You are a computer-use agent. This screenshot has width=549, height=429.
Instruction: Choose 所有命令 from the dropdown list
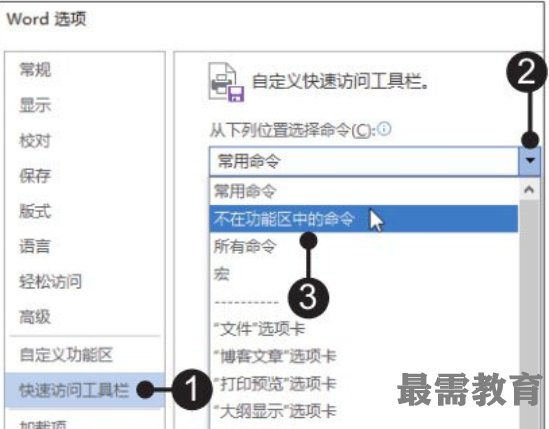[x=364, y=246]
